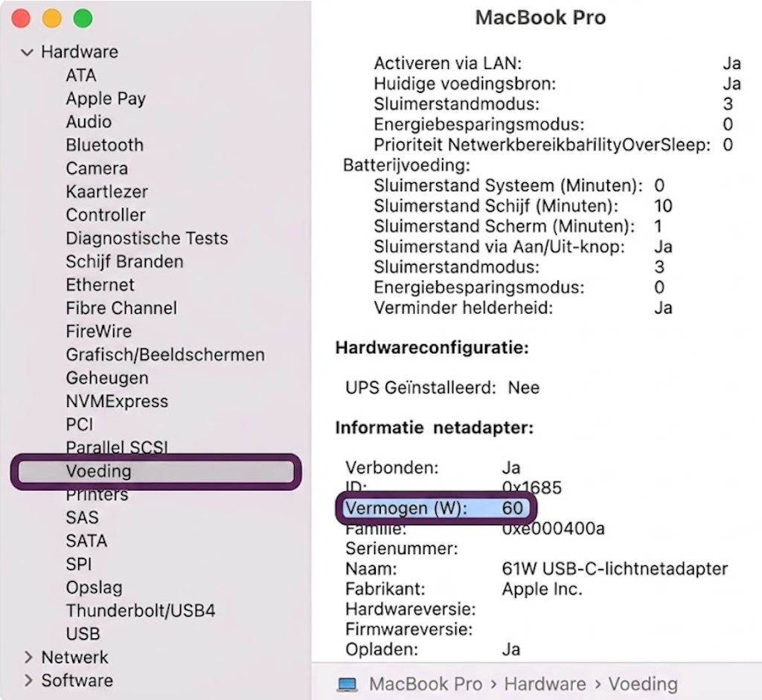Screen dimensions: 762x700
Task: Select Geheugen in the Hardware list
Action: point(107,378)
